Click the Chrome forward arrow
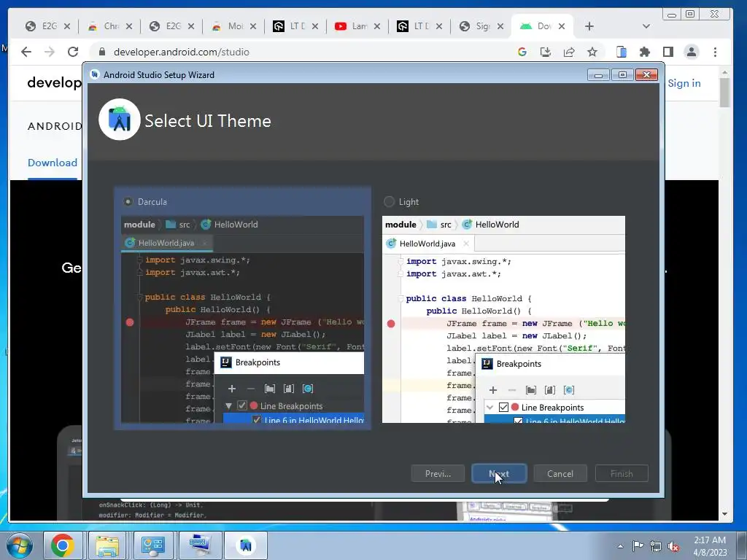This screenshot has width=747, height=560. click(50, 52)
